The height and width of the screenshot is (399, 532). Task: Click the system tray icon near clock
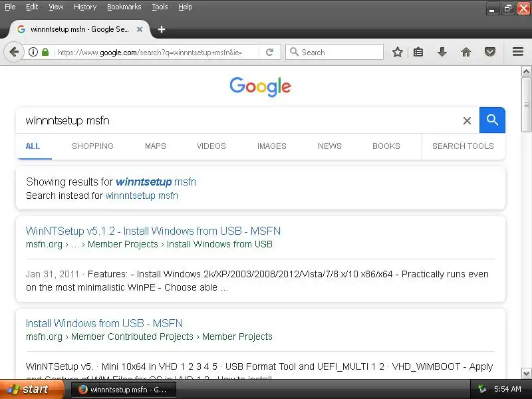(x=481, y=389)
